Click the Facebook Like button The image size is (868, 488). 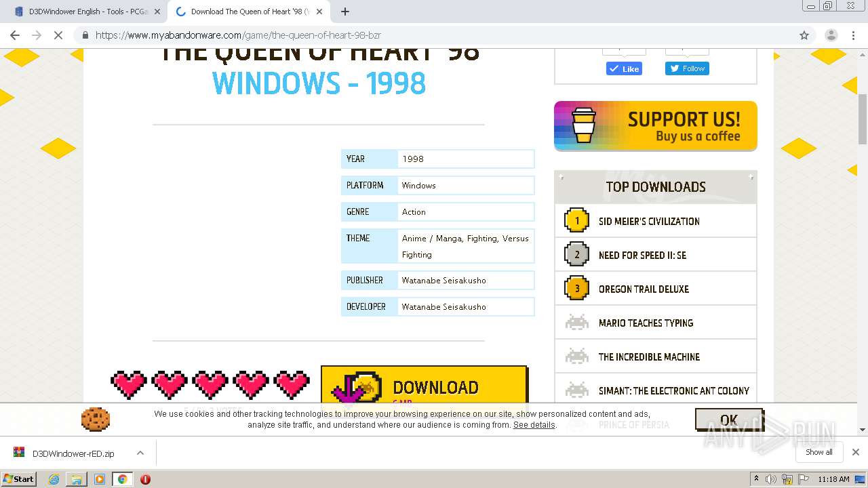[x=624, y=68]
